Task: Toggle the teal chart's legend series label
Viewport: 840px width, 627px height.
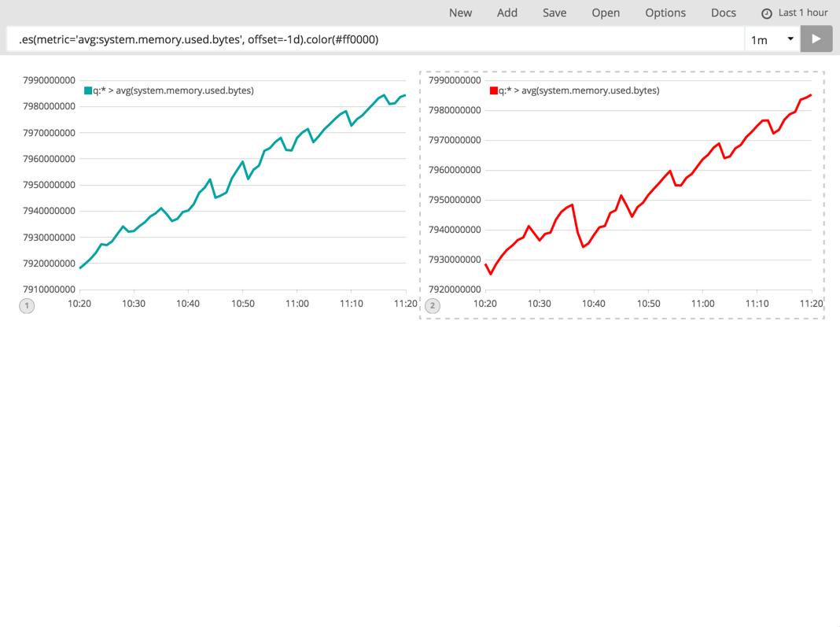Action: pos(173,90)
